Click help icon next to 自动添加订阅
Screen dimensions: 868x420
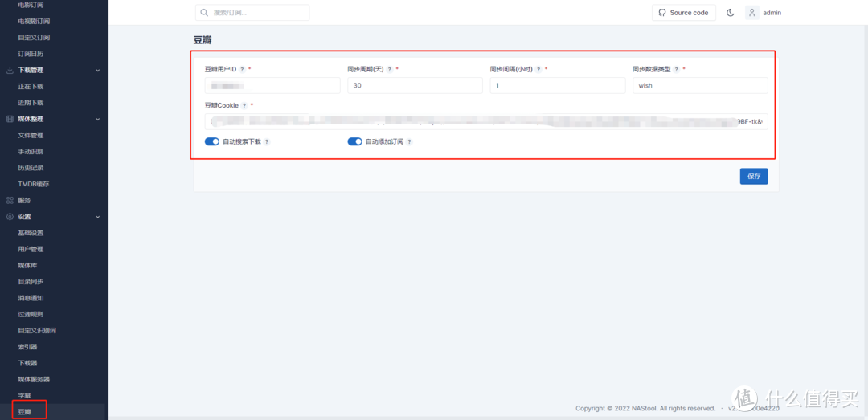(409, 141)
